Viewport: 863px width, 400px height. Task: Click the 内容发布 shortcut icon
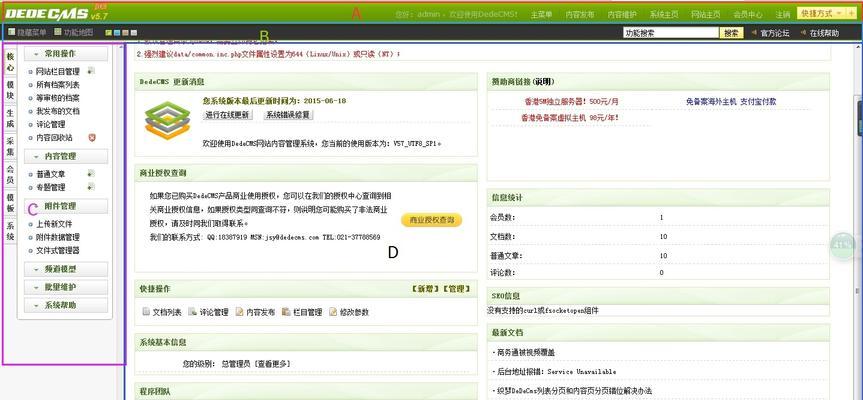(x=239, y=311)
